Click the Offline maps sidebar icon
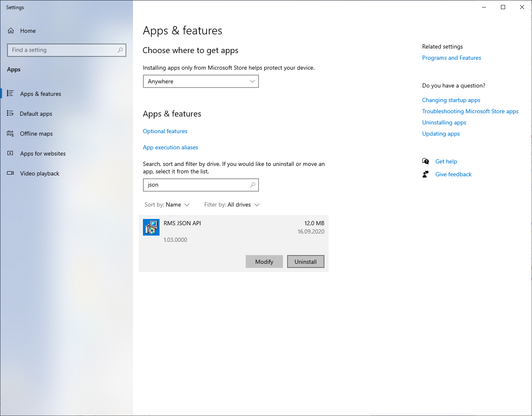The image size is (532, 416). click(x=11, y=134)
